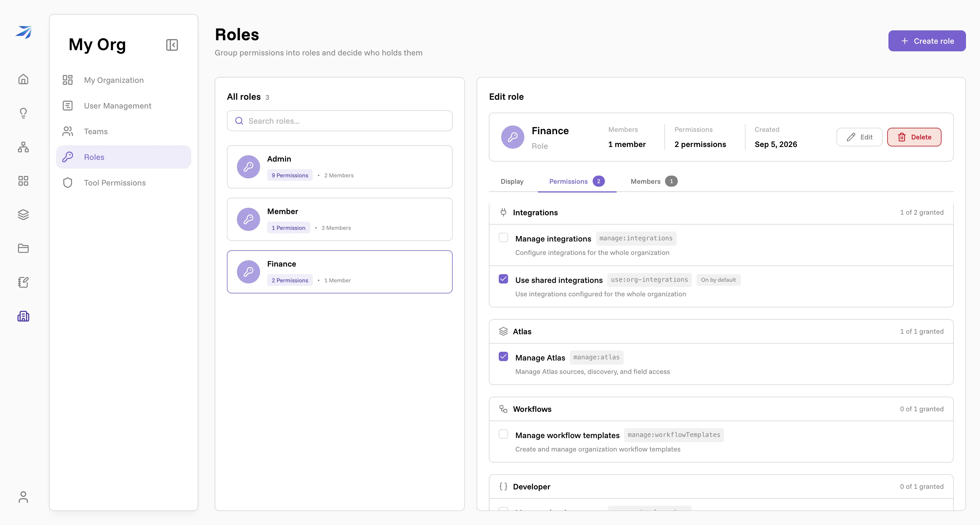Image resolution: width=980 pixels, height=525 pixels.
Task: Click the Create role button
Action: click(x=927, y=41)
